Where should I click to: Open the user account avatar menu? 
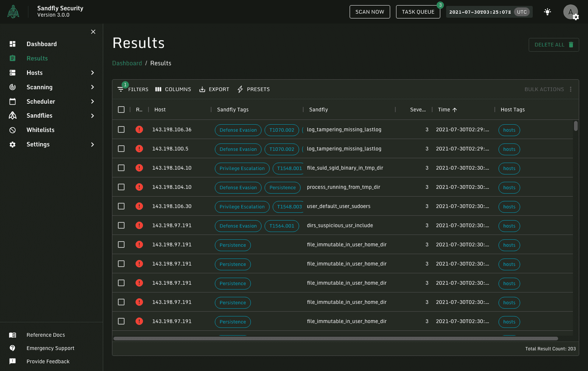571,12
